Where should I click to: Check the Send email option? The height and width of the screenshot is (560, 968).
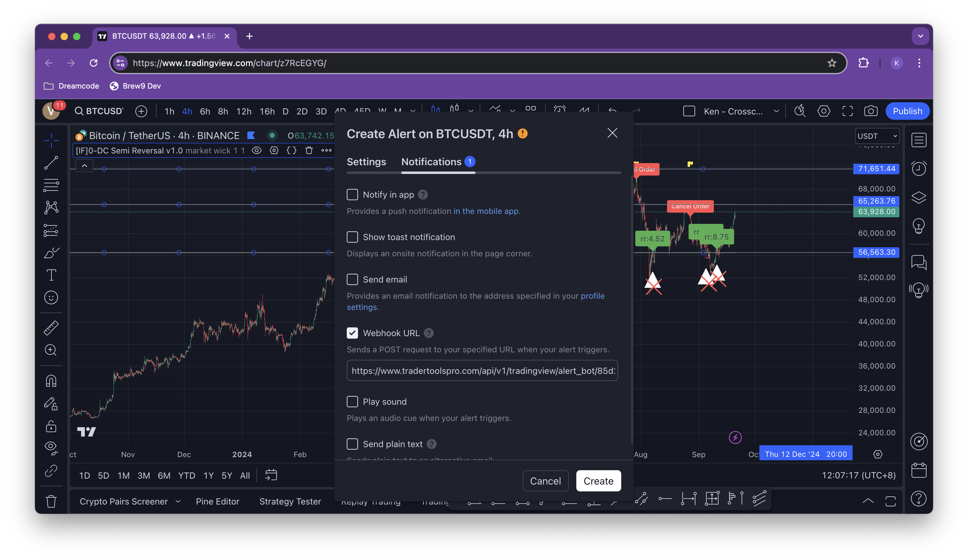352,279
